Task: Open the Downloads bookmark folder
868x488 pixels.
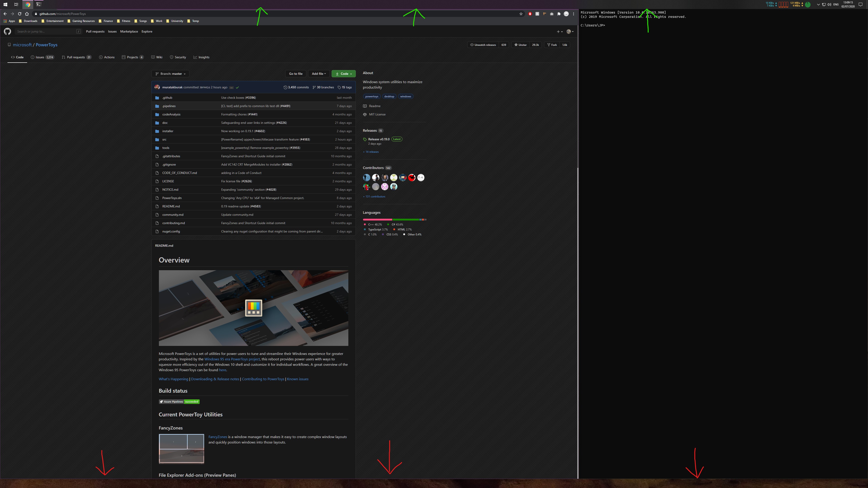Action: tap(28, 21)
